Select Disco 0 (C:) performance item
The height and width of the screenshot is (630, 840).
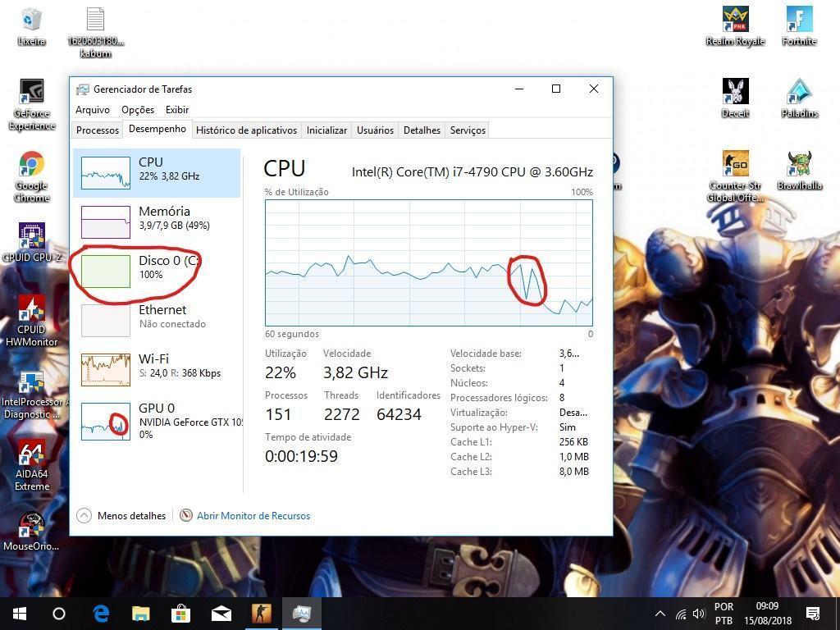[157, 271]
